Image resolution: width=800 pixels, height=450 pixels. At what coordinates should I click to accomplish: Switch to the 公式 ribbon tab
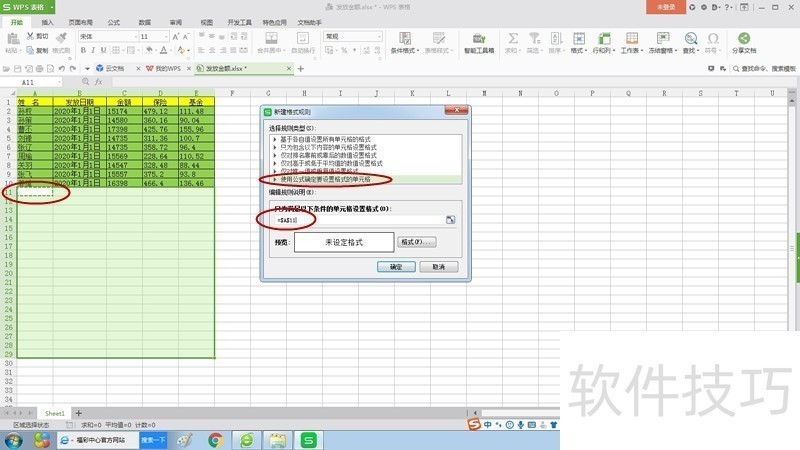(x=114, y=22)
